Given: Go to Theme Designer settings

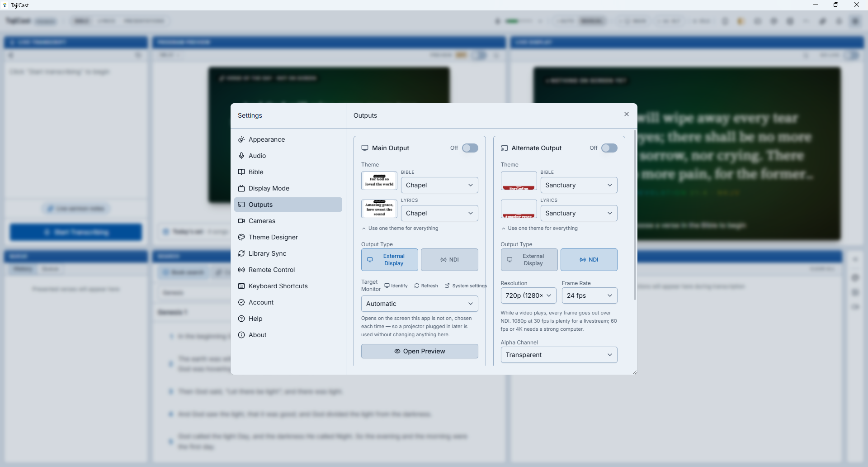Looking at the screenshot, I should point(288,237).
